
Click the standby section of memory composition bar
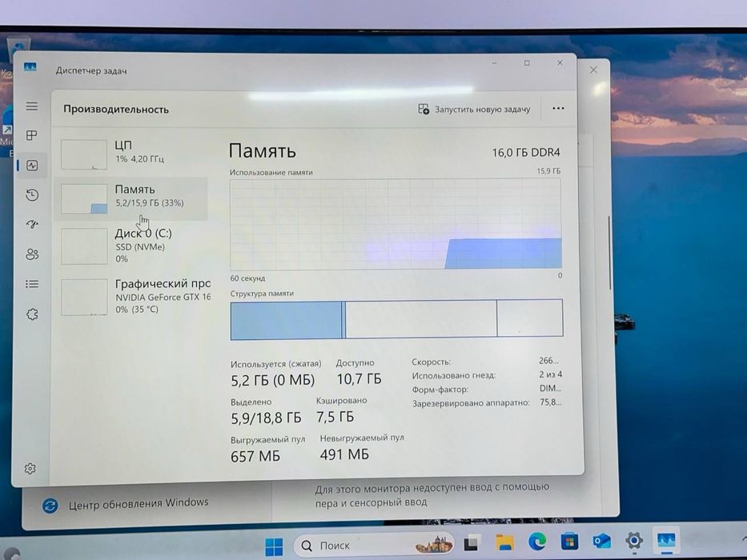coord(421,319)
